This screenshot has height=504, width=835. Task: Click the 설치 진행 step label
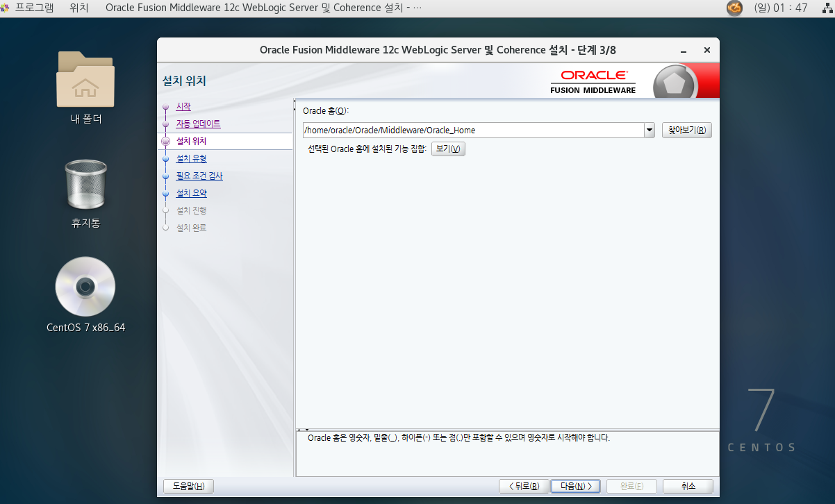(191, 210)
